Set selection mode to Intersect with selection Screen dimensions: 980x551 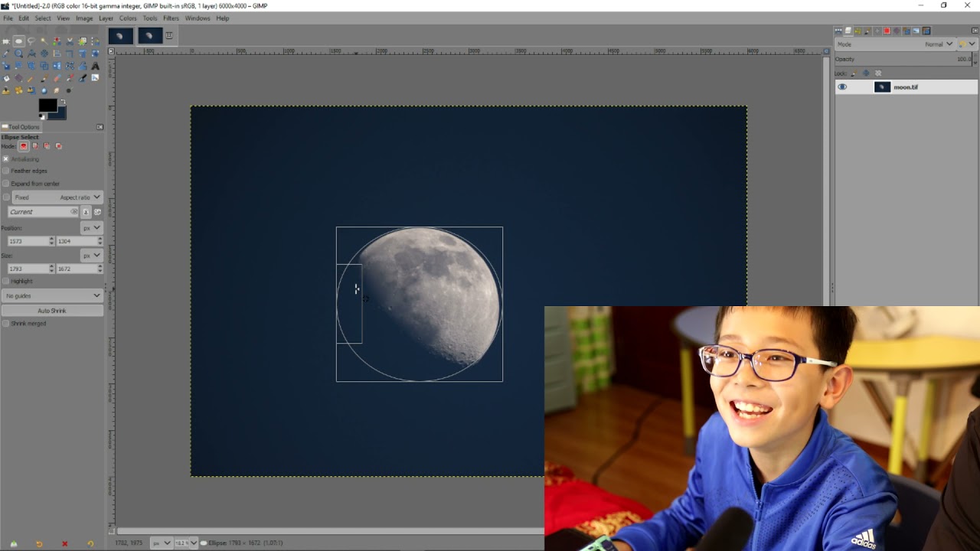58,145
